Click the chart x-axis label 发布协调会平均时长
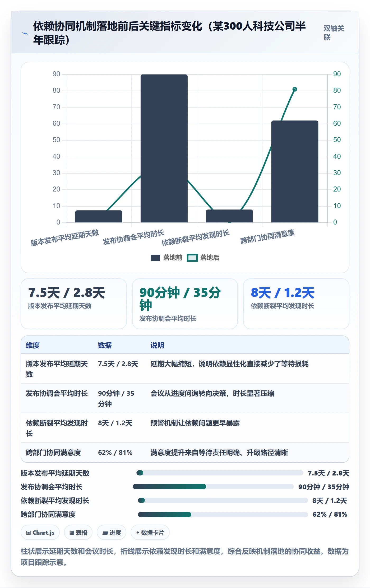 (133, 237)
